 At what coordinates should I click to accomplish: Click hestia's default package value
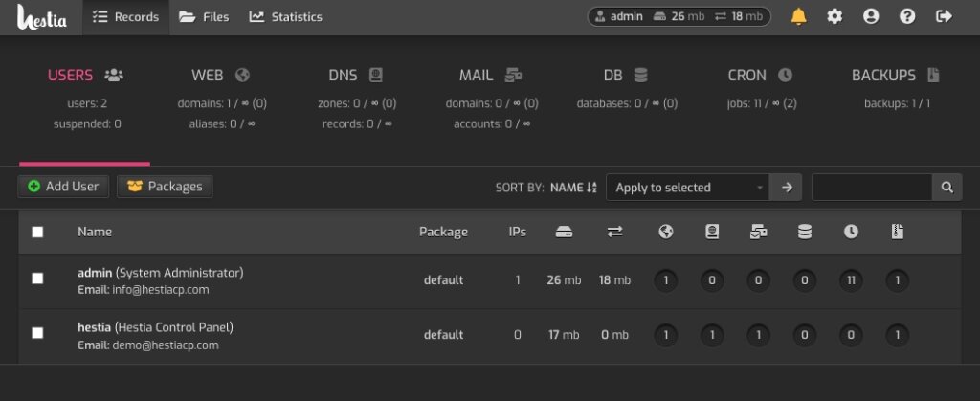pyautogui.click(x=443, y=335)
